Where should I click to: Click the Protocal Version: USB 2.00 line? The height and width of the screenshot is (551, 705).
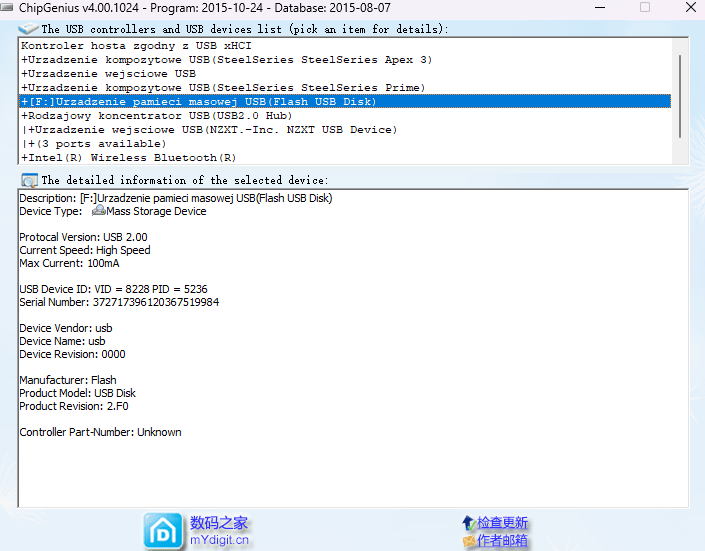(83, 237)
